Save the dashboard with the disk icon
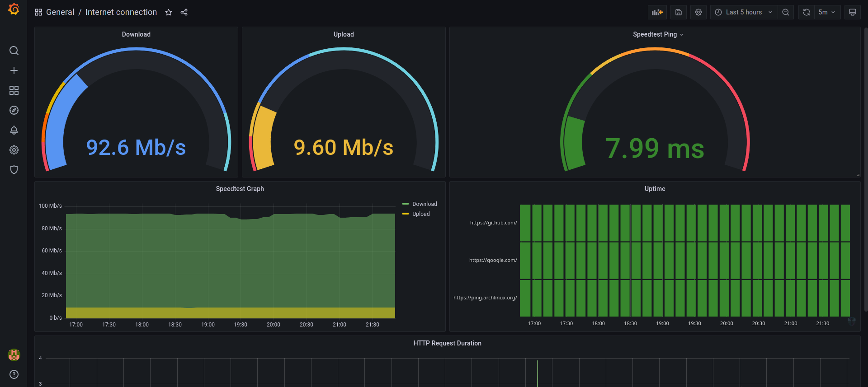The image size is (868, 387). (679, 12)
